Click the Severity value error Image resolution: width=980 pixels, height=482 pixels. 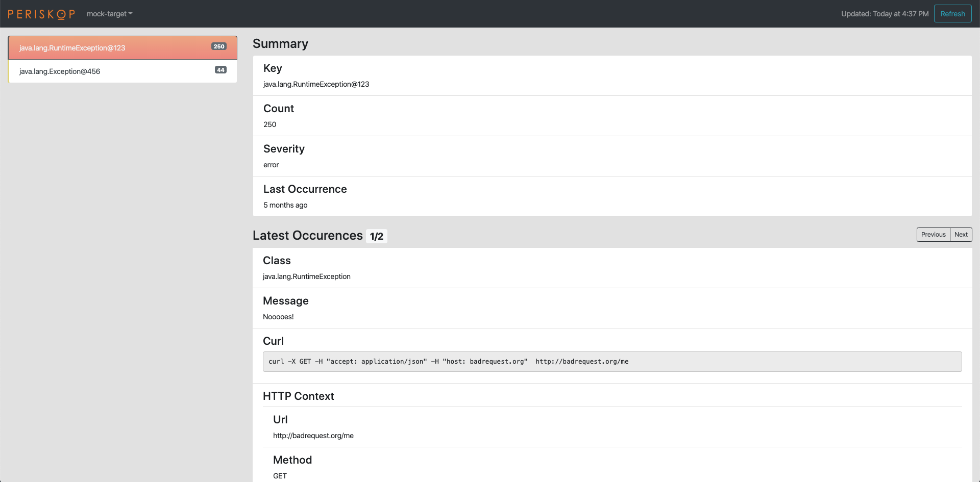271,165
